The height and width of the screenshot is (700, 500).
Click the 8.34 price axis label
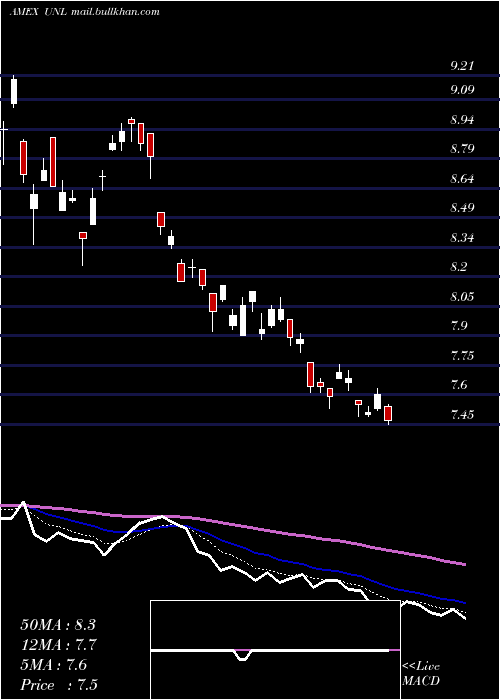[x=462, y=237]
